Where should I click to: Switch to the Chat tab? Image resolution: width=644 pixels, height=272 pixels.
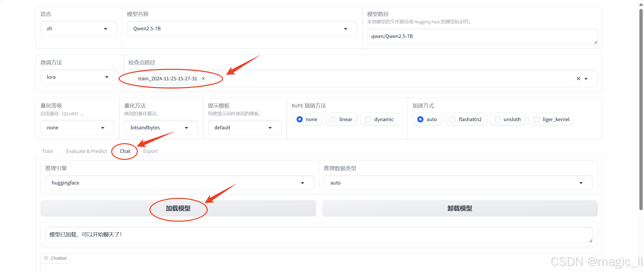pyautogui.click(x=125, y=151)
